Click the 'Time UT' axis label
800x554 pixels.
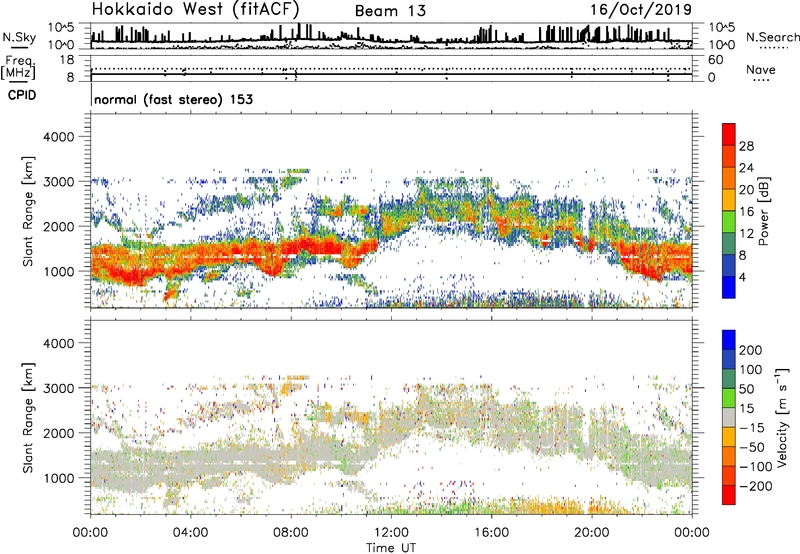tap(391, 548)
